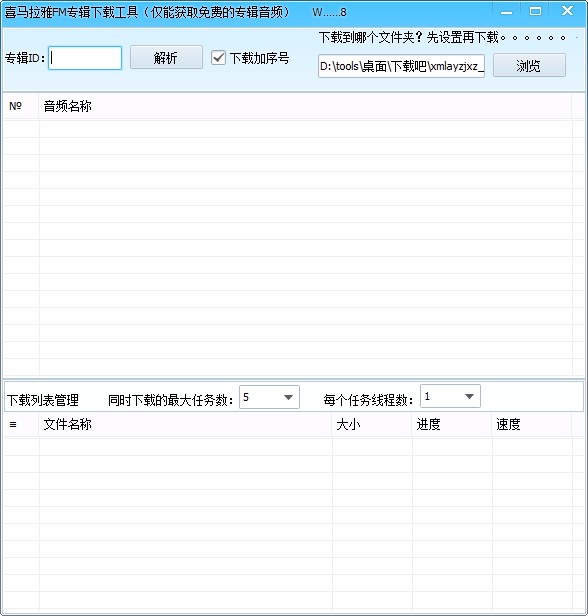Image resolution: width=588 pixels, height=616 pixels.
Task: Close the application window
Action: pyautogui.click(x=567, y=11)
